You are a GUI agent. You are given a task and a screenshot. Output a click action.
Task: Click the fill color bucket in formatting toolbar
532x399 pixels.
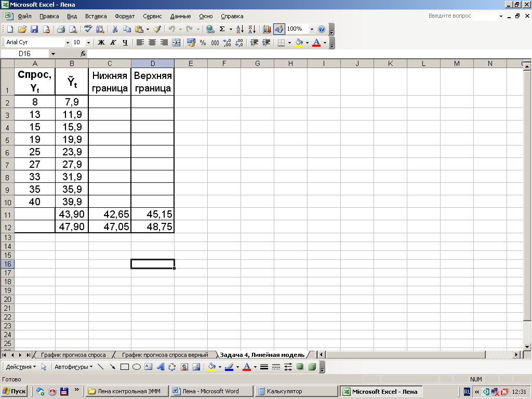coord(299,43)
